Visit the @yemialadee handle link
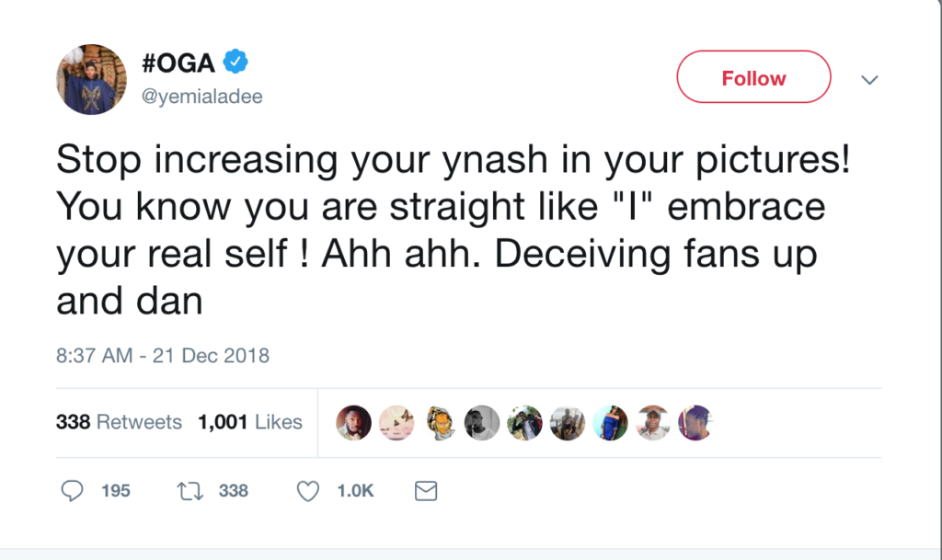Image resolution: width=942 pixels, height=560 pixels. pos(202,97)
